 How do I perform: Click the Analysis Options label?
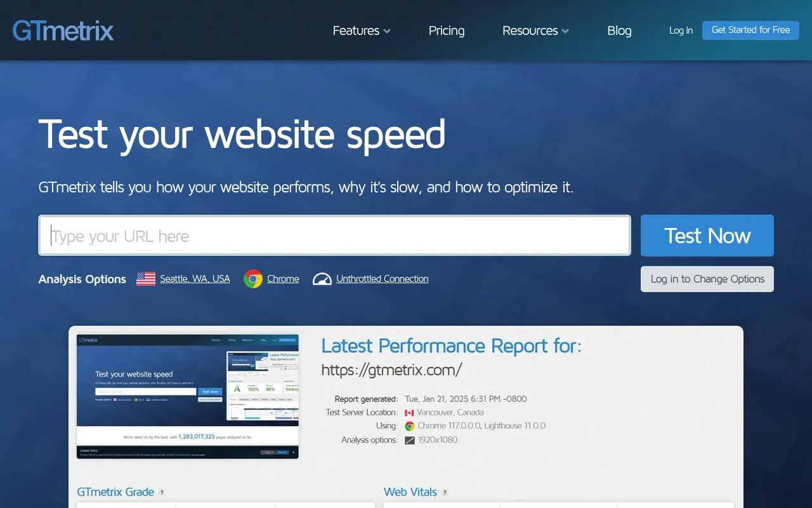pyautogui.click(x=82, y=279)
